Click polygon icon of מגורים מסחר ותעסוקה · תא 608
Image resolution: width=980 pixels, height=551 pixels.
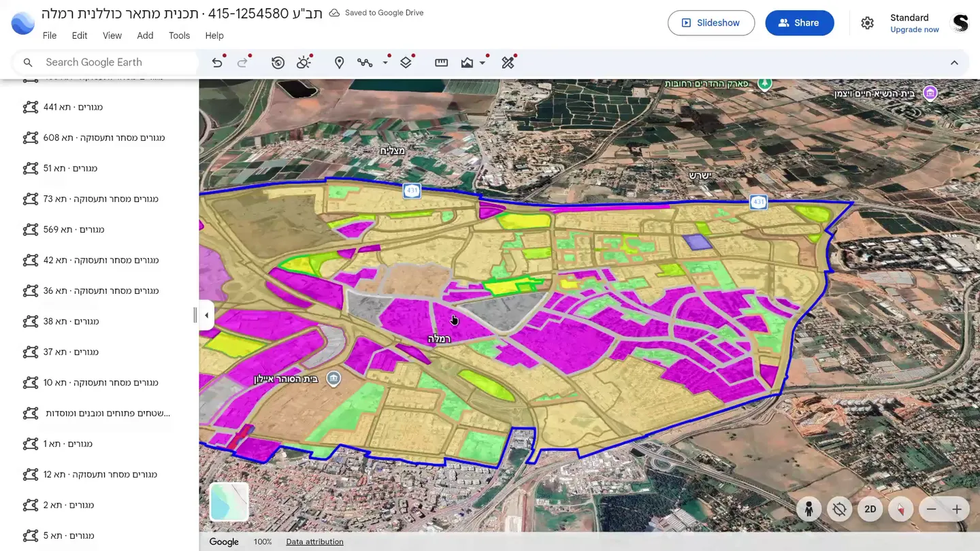tap(30, 137)
